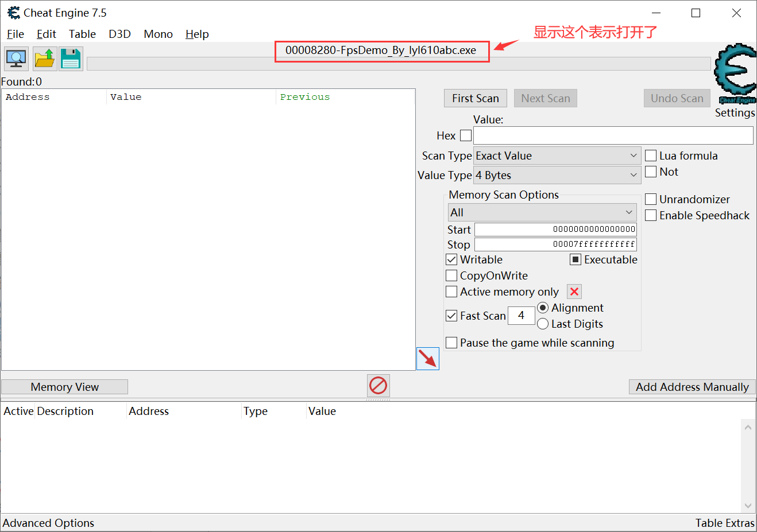Click the Found:0 label
757x532 pixels.
[21, 81]
